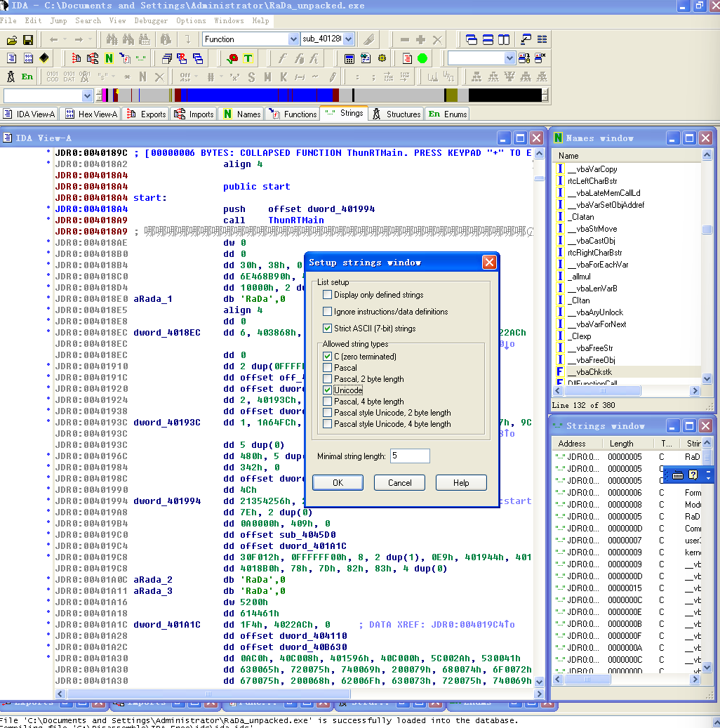720x728 pixels.
Task: Click the open file folder icon
Action: 12,40
